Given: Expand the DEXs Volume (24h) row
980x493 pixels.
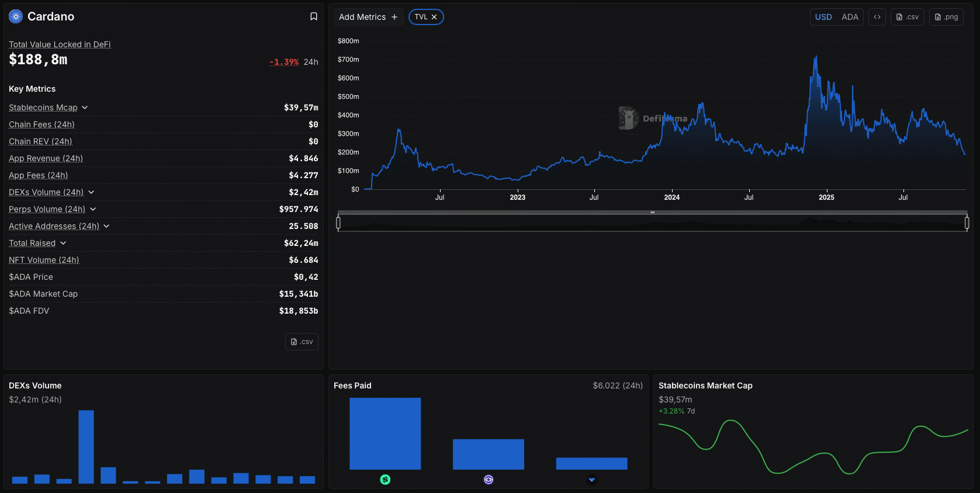Looking at the screenshot, I should [91, 192].
